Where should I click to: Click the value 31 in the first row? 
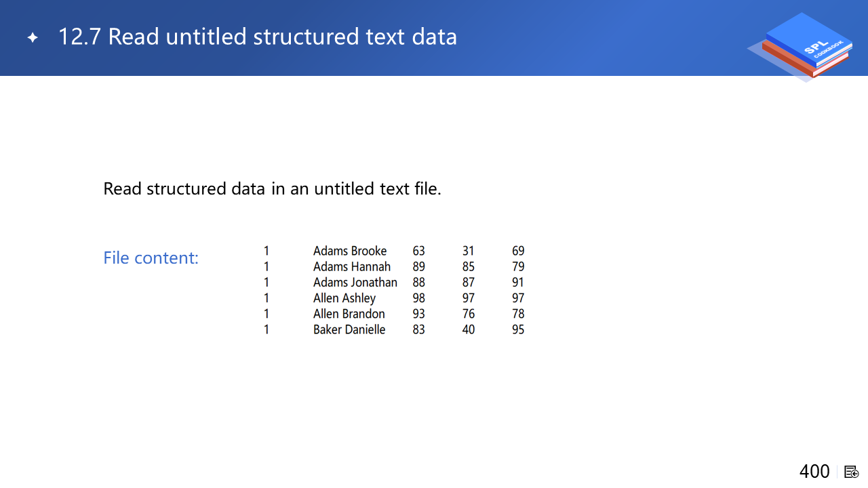(468, 251)
